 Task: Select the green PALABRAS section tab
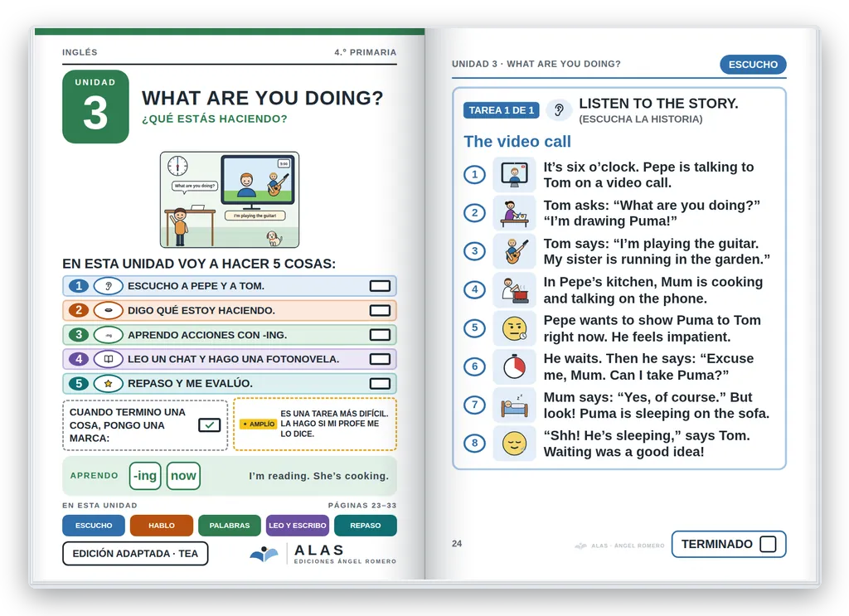230,526
